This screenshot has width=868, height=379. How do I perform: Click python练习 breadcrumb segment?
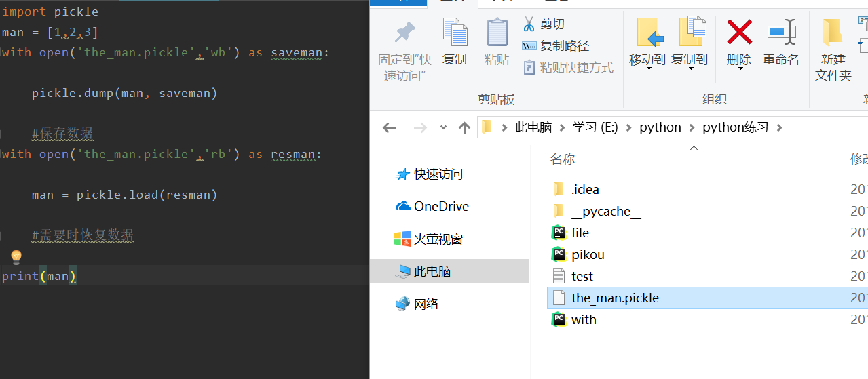[x=736, y=127]
